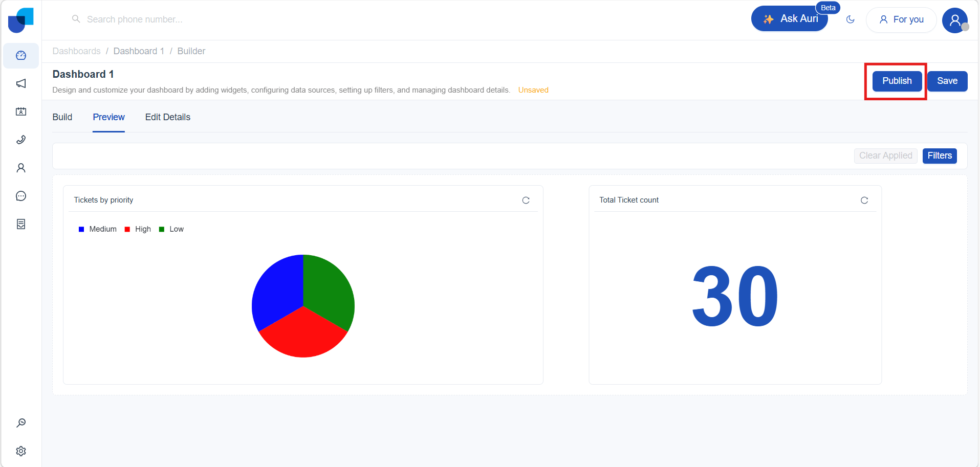Toggle the High legend item in chart
The image size is (980, 467).
138,229
